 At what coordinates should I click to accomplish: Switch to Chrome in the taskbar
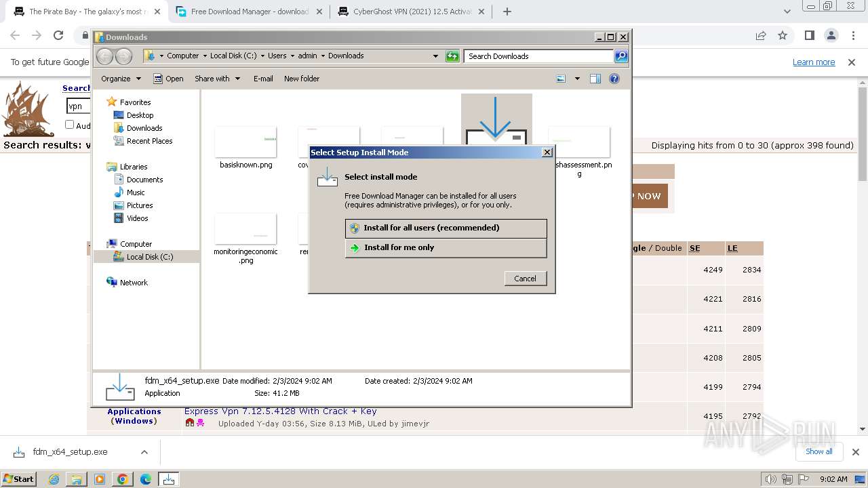(x=123, y=479)
